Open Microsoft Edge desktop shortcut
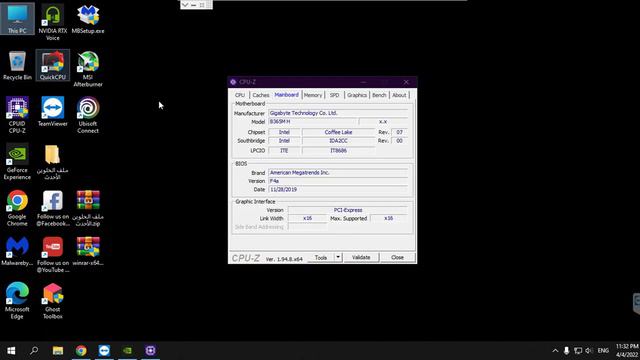The height and width of the screenshot is (360, 640). [17, 301]
